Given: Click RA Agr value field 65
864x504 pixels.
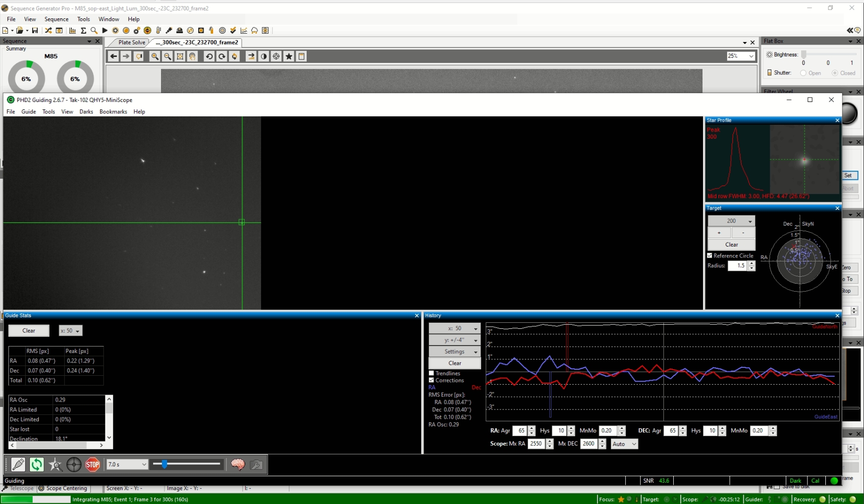Looking at the screenshot, I should tap(520, 431).
